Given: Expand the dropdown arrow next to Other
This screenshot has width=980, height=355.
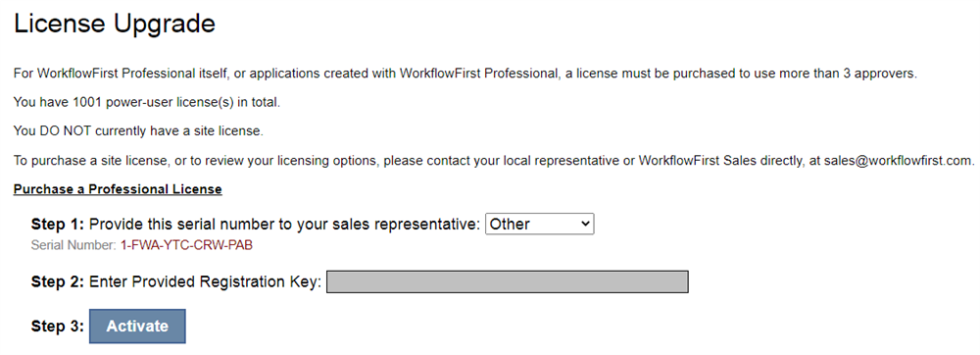Looking at the screenshot, I should point(584,224).
